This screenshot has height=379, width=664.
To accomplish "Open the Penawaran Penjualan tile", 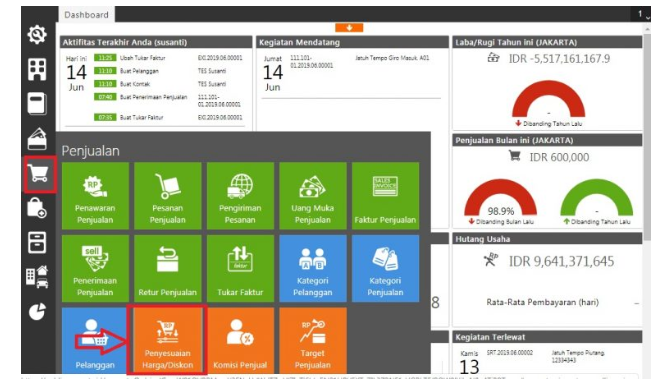I will coord(95,196).
